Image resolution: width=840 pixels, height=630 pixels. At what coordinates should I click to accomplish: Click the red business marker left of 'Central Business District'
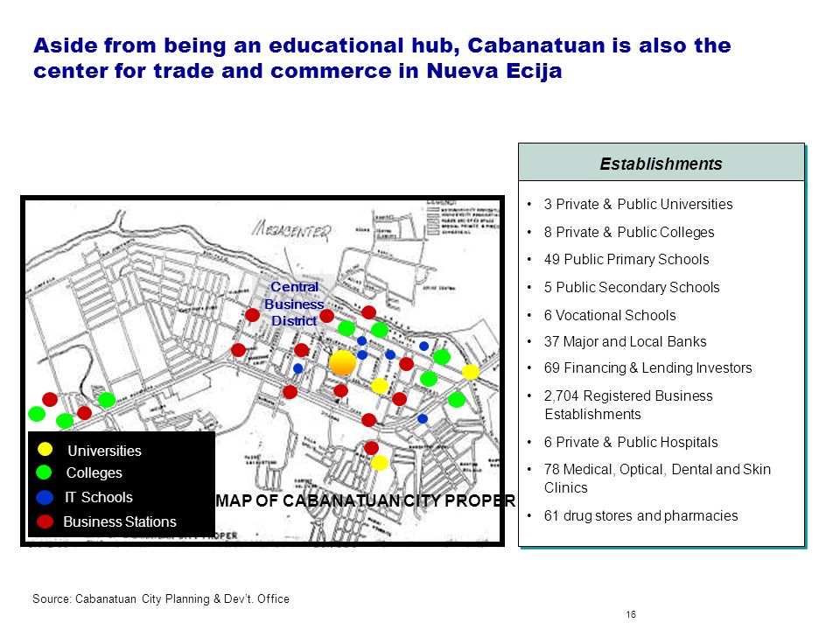click(x=252, y=315)
